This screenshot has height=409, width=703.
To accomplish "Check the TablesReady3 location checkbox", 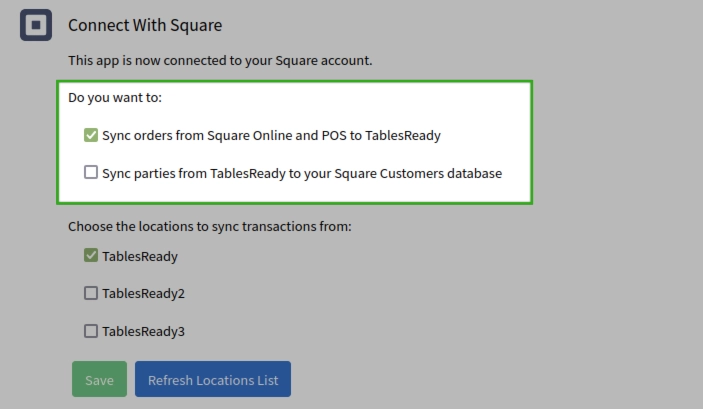I will pos(91,331).
